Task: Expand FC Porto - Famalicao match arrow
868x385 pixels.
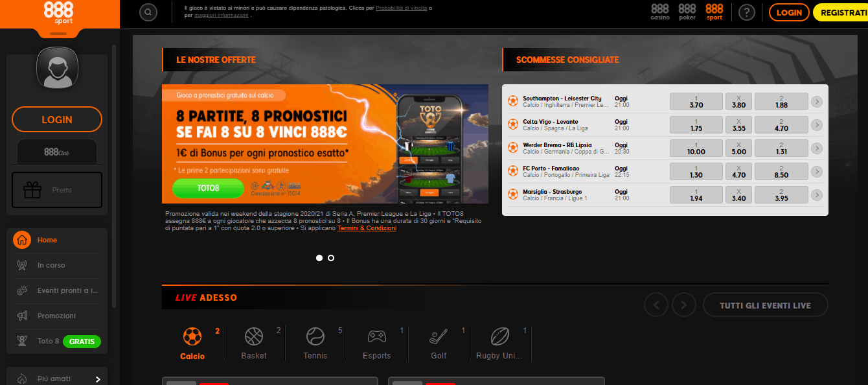Action: (x=817, y=172)
